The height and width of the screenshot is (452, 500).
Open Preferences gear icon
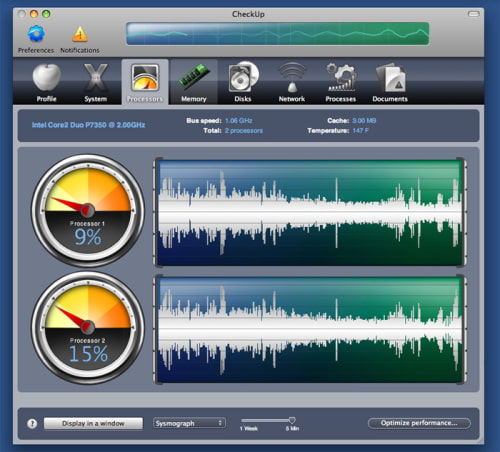(36, 34)
